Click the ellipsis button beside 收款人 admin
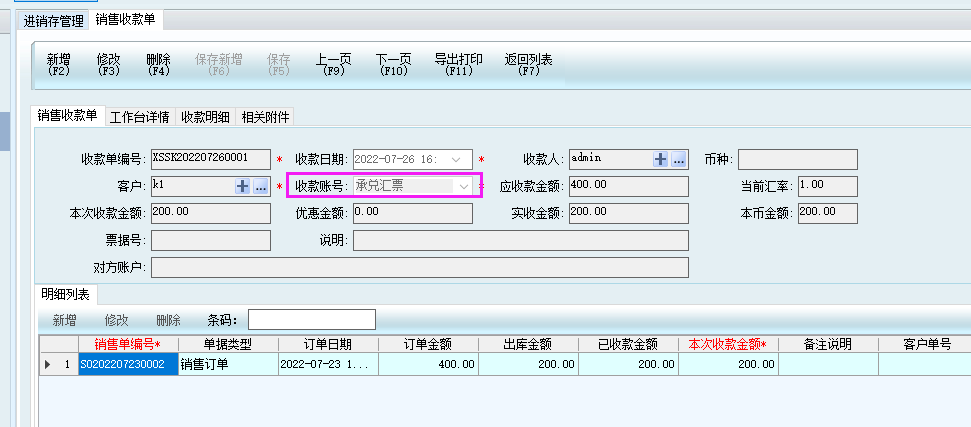Screen dimensions: 971x427 click(x=678, y=159)
